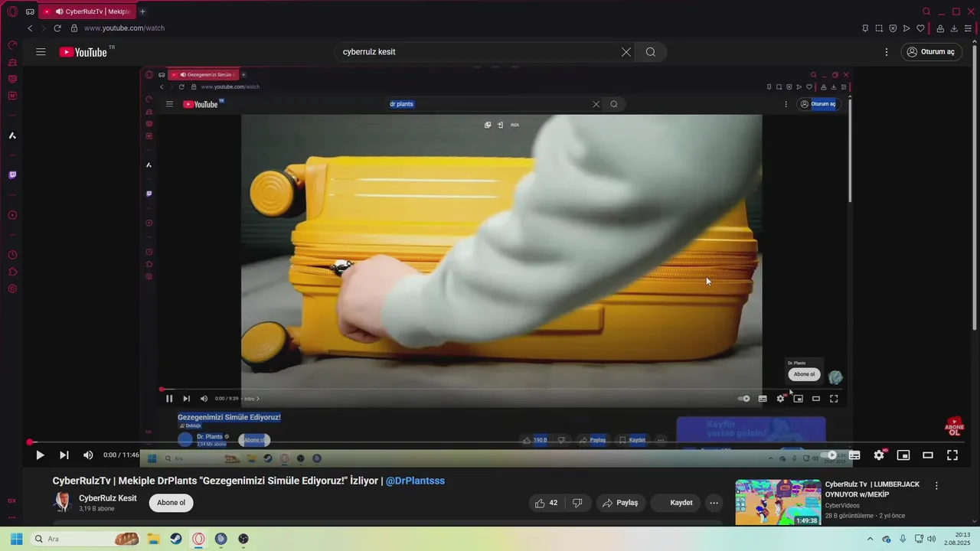Open CyberRulz Kesit channel name
The image size is (980, 551).
pos(108,498)
